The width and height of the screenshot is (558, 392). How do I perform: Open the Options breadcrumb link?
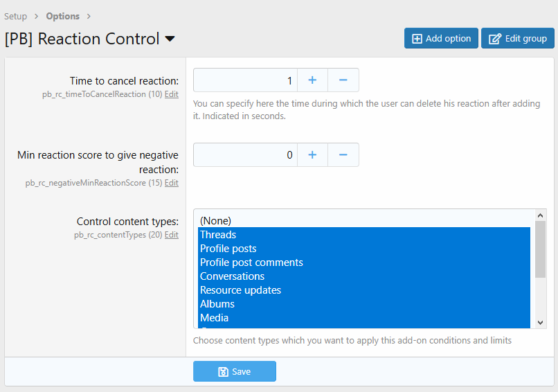click(x=62, y=16)
